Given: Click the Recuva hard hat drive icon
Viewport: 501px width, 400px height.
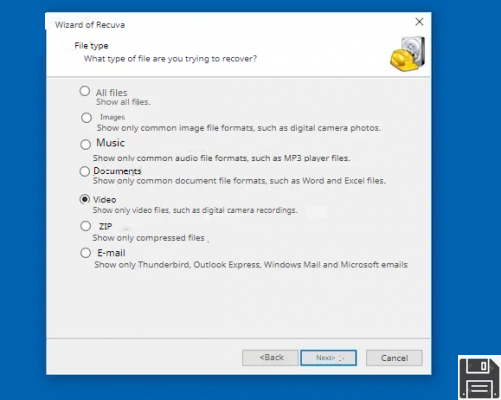Looking at the screenshot, I should 408,54.
